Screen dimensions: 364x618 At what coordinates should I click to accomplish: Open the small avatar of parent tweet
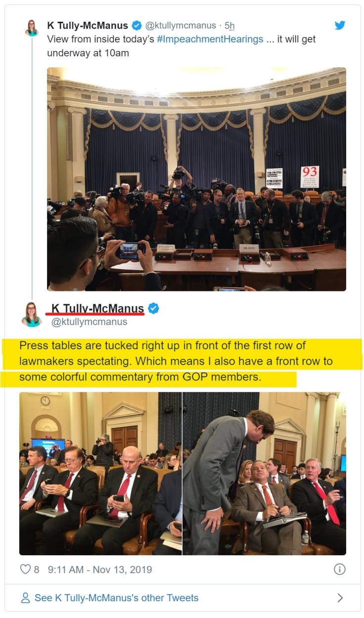coord(32,28)
